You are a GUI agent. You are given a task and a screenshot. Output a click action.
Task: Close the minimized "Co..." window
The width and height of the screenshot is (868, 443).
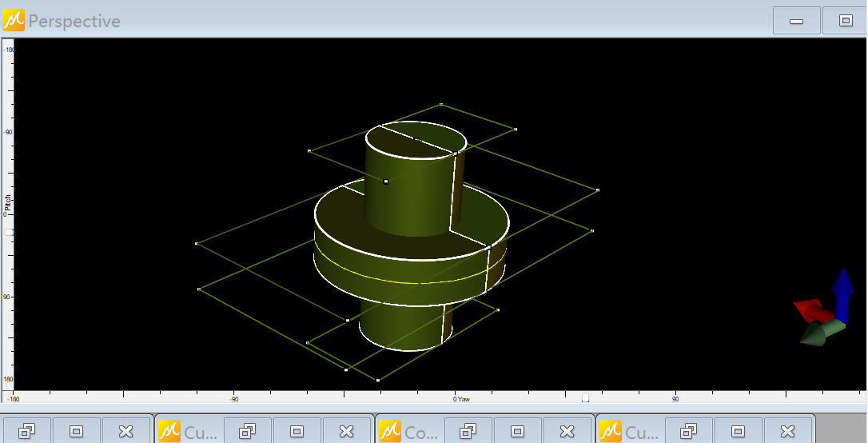pyautogui.click(x=567, y=432)
